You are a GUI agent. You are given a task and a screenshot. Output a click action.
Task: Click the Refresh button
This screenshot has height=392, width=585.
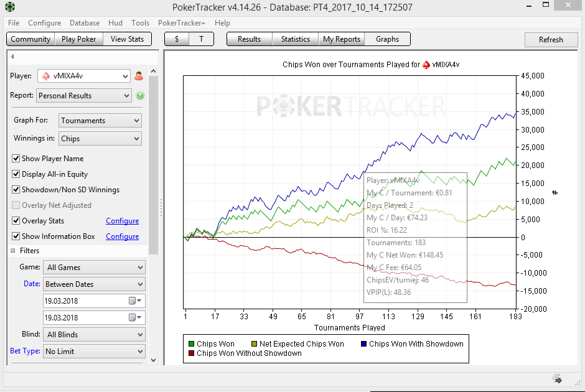tap(551, 40)
